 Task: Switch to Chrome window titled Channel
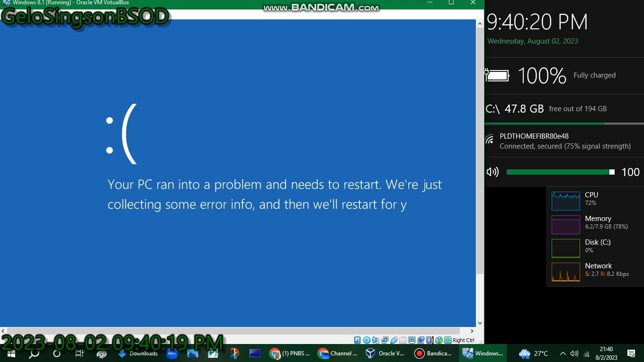click(x=338, y=353)
